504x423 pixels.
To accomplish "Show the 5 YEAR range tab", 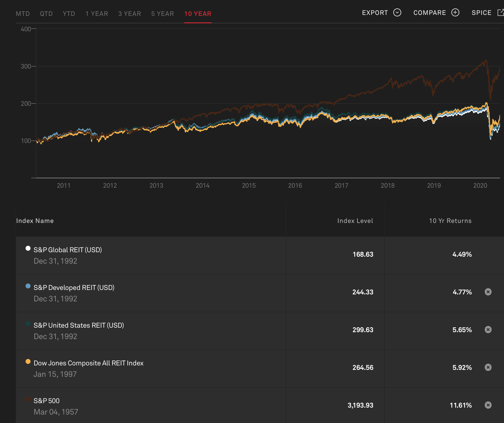I will point(163,14).
